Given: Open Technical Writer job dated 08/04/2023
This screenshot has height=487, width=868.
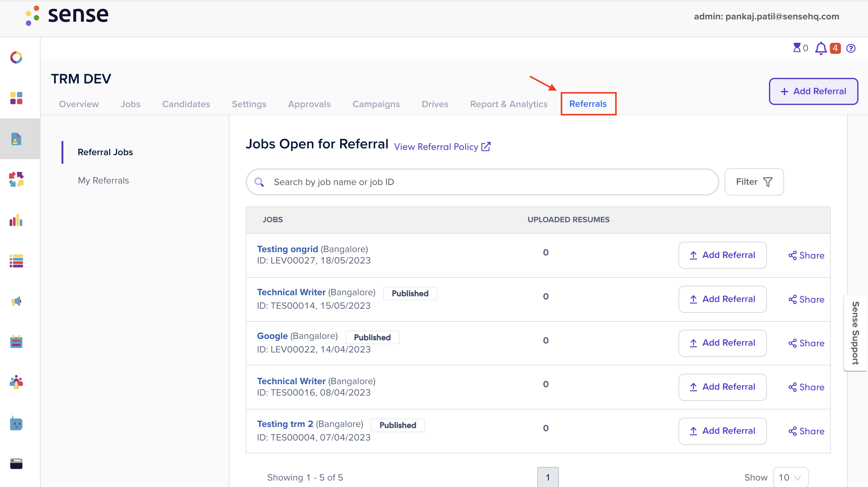Looking at the screenshot, I should click(x=291, y=381).
